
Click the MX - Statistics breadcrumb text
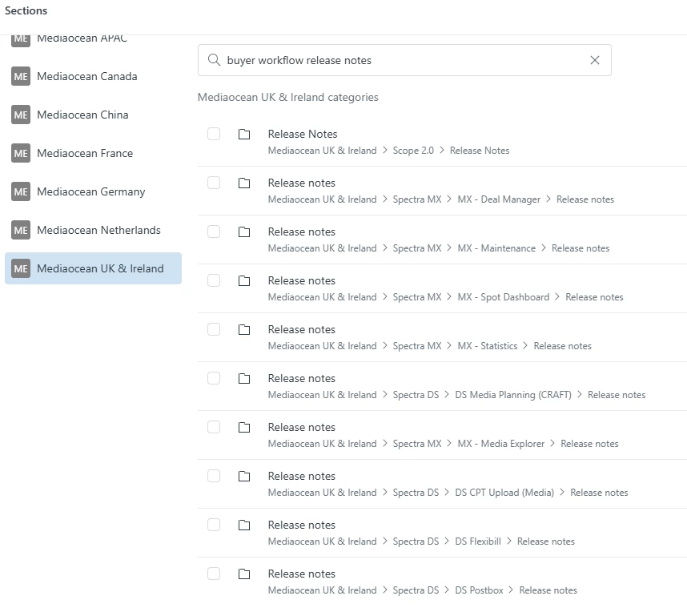click(x=488, y=346)
